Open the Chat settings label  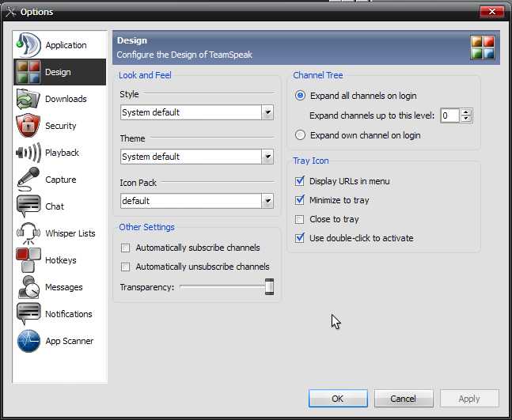(54, 206)
